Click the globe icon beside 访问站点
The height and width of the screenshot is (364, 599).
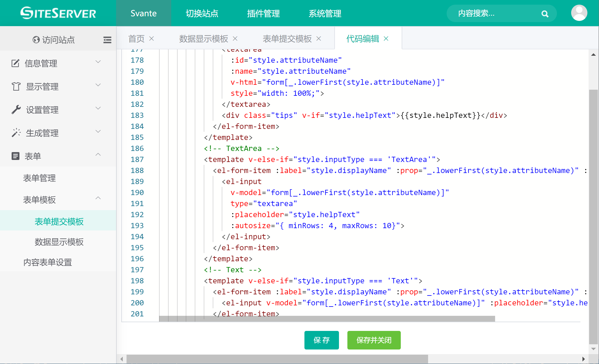click(36, 40)
